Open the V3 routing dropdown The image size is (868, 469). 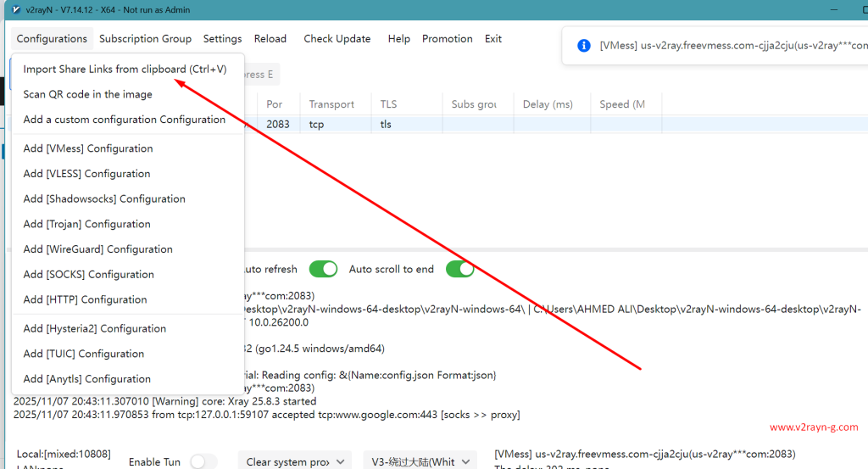tap(420, 462)
